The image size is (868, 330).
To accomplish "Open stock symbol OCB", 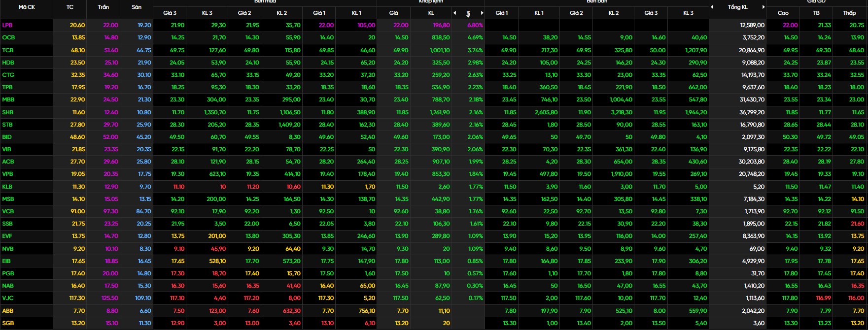I will click(x=8, y=37).
